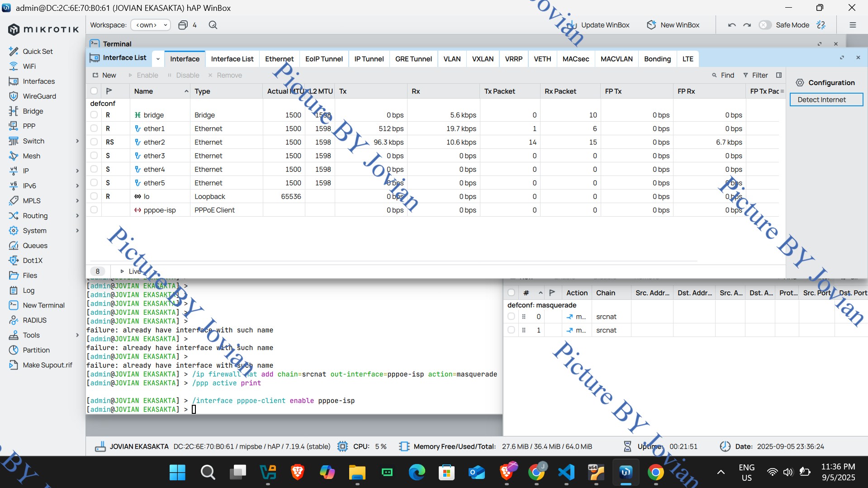Open Queues in sidebar

[x=35, y=245]
